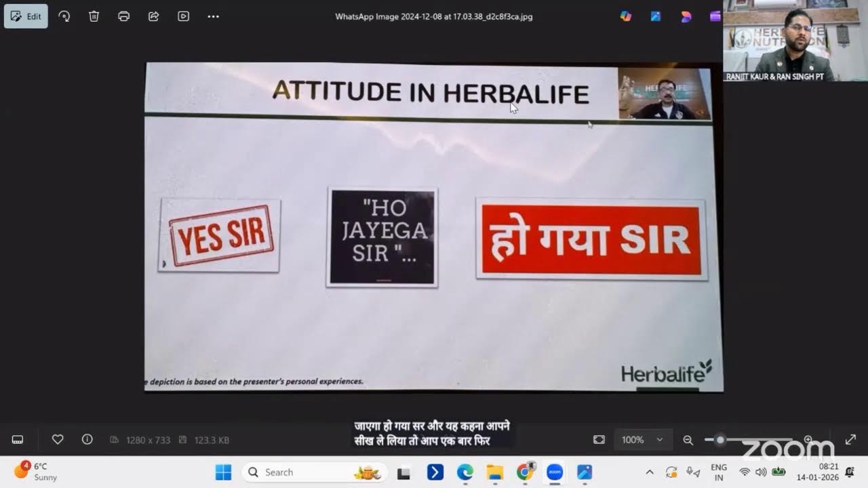Click the taskbar Search box
Image resolution: width=868 pixels, height=488 pixels.
[x=315, y=472]
